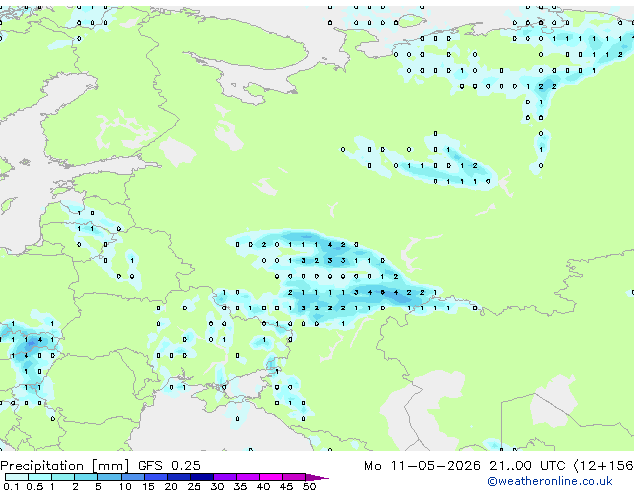Select legend swatch between 45 and 50

pyautogui.click(x=294, y=477)
